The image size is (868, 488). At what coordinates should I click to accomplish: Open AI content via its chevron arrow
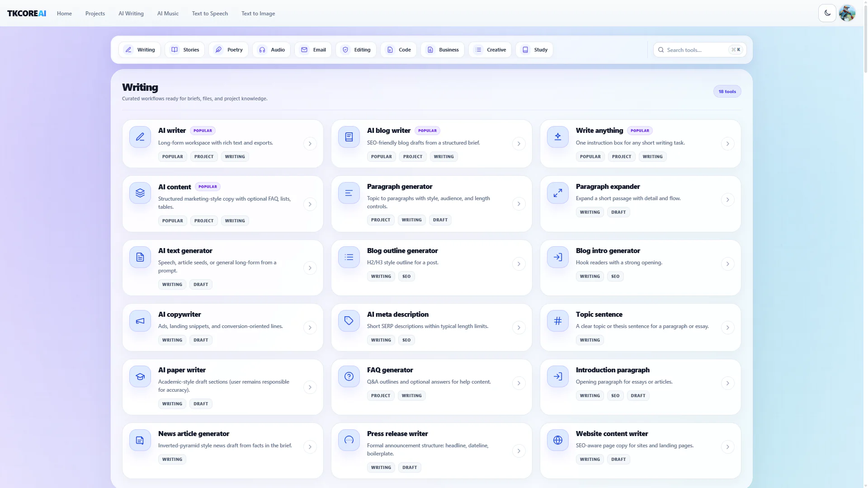(x=310, y=204)
